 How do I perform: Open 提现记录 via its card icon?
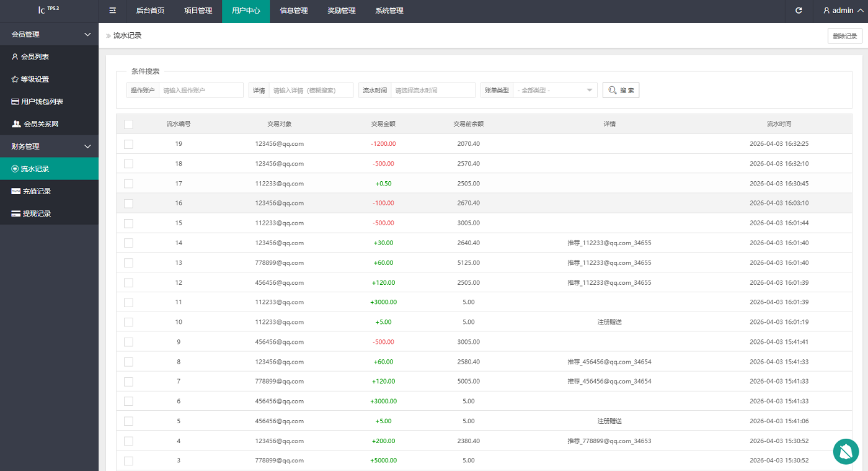(x=15, y=213)
